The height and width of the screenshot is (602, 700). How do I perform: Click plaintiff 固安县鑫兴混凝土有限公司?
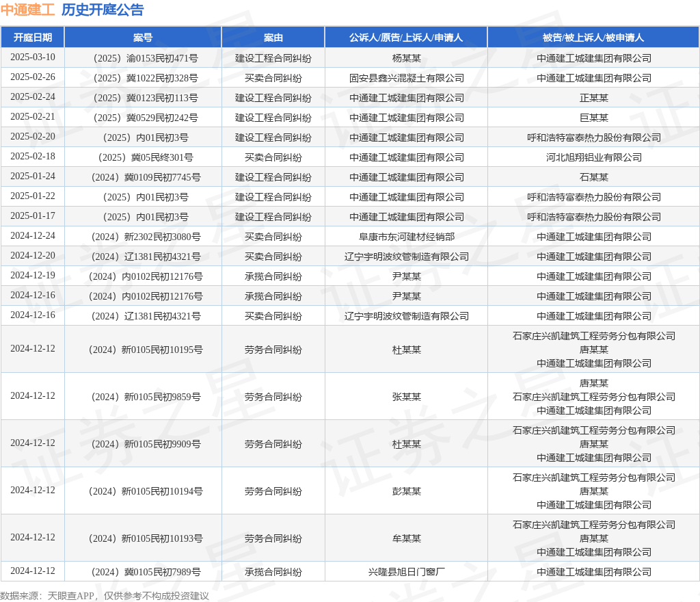click(x=406, y=78)
